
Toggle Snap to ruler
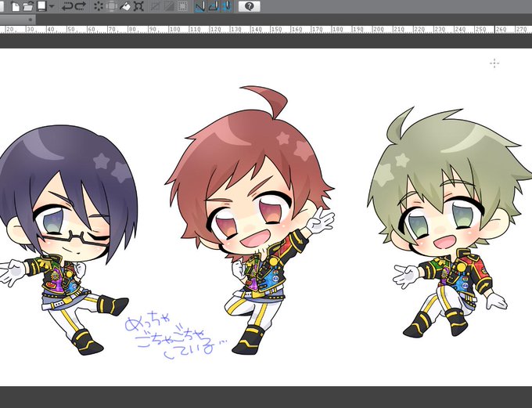pos(199,6)
